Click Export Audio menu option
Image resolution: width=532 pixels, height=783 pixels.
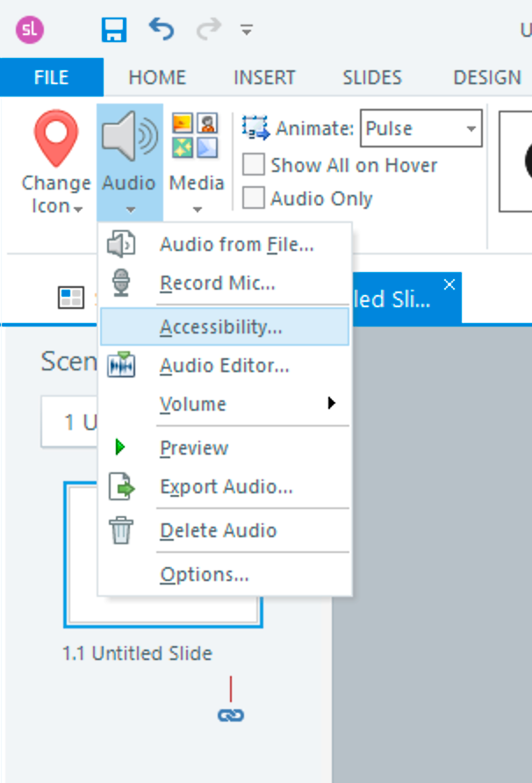tap(226, 486)
